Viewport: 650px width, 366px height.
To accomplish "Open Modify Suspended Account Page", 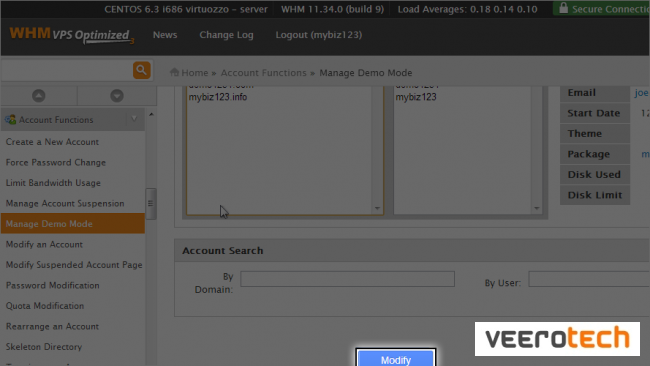I will (x=74, y=265).
